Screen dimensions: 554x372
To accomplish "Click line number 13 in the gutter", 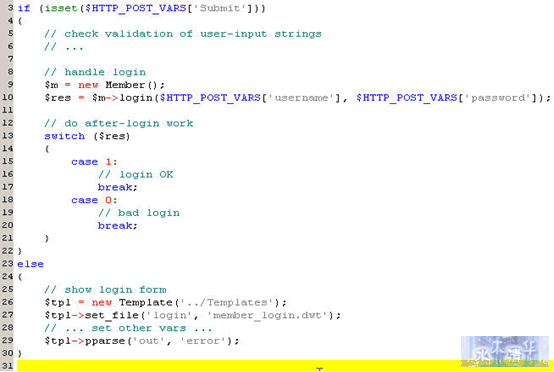I will point(7,136).
